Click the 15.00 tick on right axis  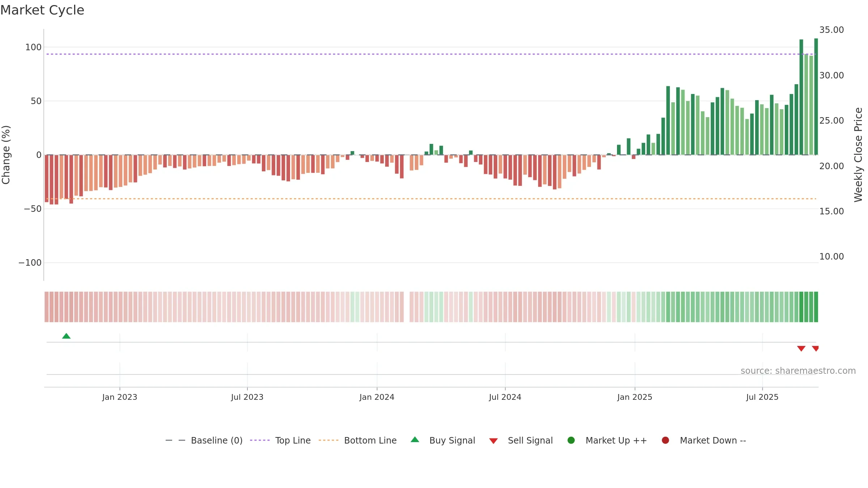tap(831, 211)
